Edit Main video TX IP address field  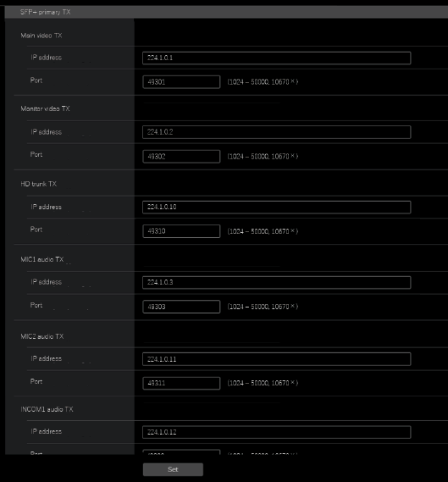click(x=277, y=58)
